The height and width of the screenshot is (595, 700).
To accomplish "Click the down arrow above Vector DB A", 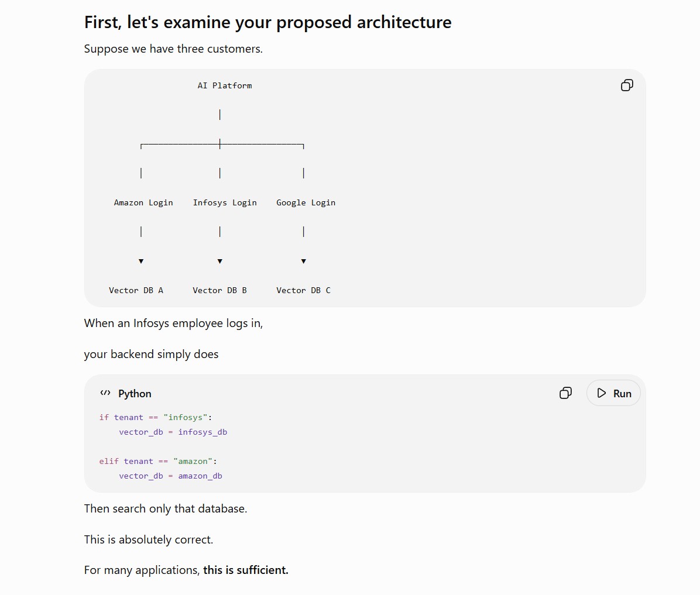I will 141,261.
